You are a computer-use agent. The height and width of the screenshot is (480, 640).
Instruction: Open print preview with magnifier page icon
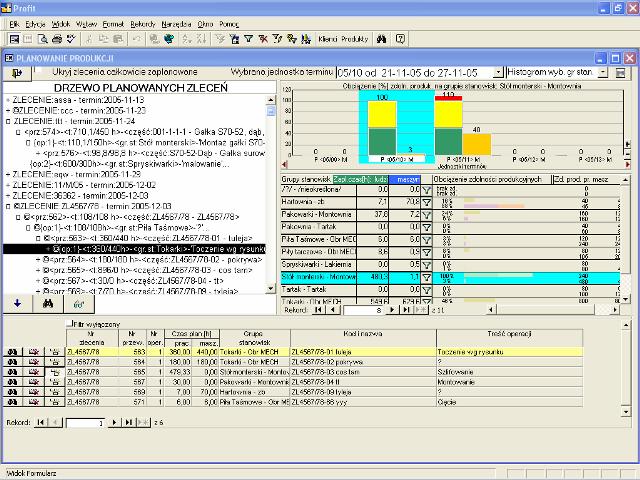point(42,39)
